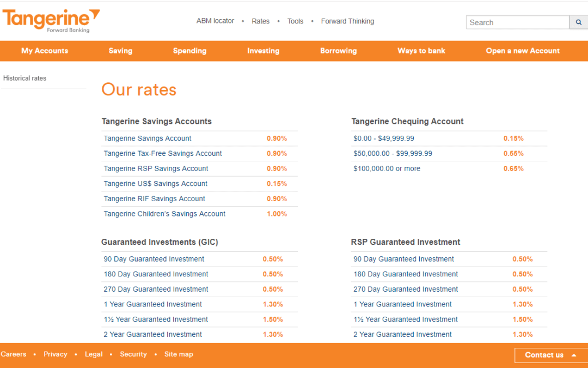The width and height of the screenshot is (588, 368).
Task: Open the Site map footer link
Action: pos(179,354)
